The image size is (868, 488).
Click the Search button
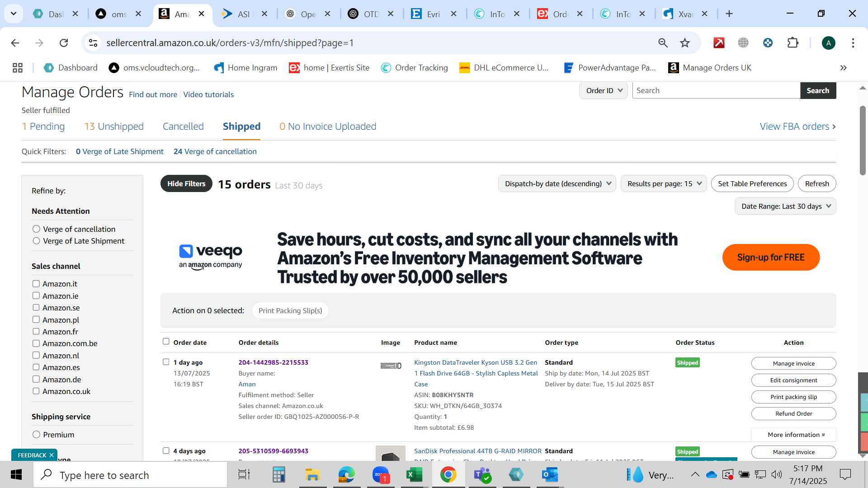tap(818, 90)
